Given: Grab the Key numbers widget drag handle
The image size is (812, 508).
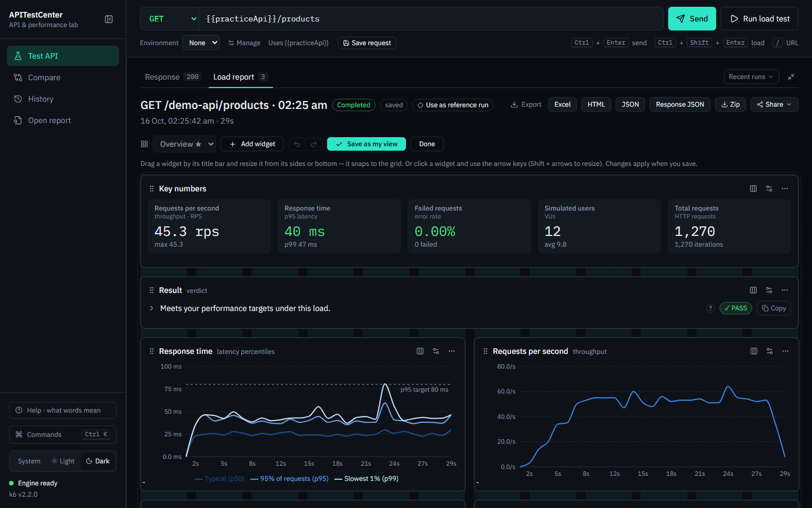Looking at the screenshot, I should (151, 189).
